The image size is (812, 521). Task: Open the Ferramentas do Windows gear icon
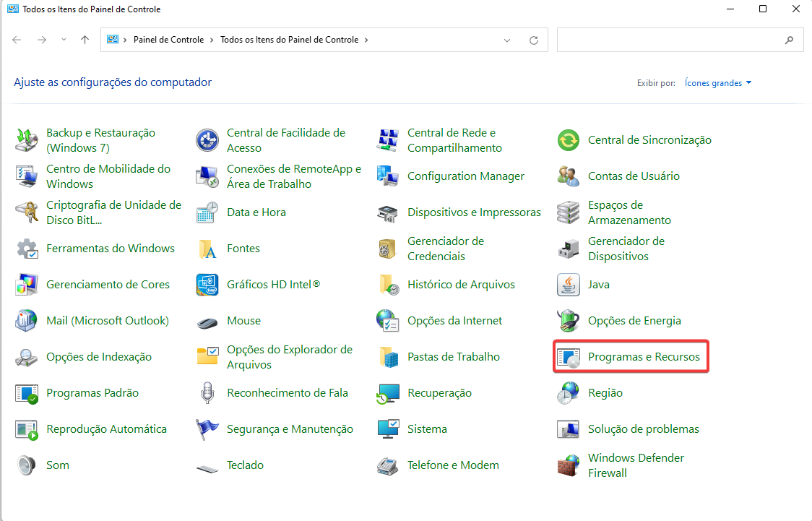coord(27,249)
